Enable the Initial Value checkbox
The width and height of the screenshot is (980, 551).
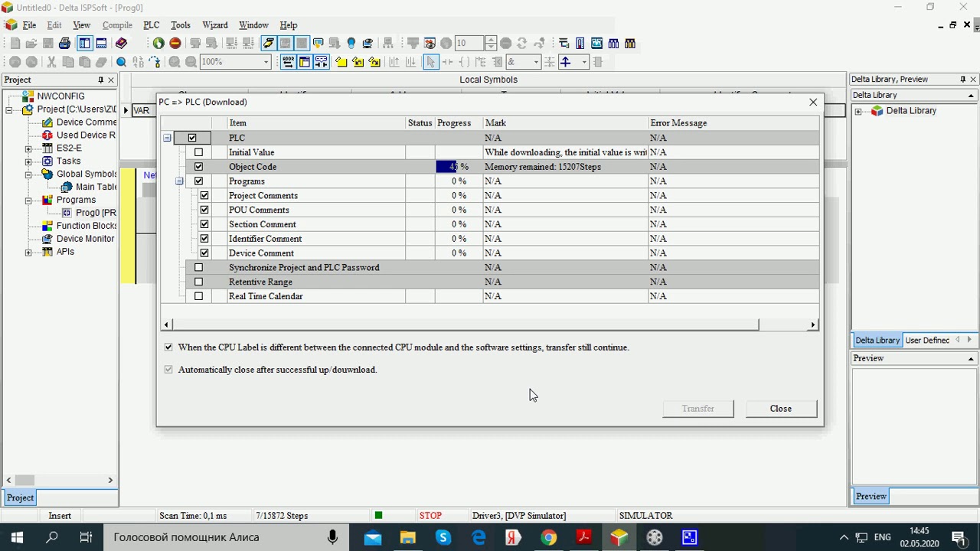click(x=198, y=152)
